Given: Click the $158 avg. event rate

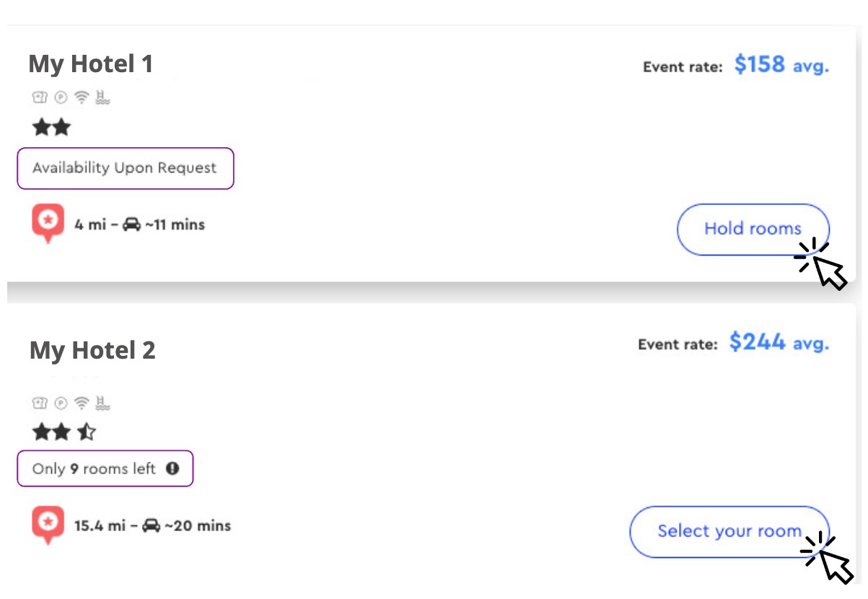Looking at the screenshot, I should pos(781,65).
